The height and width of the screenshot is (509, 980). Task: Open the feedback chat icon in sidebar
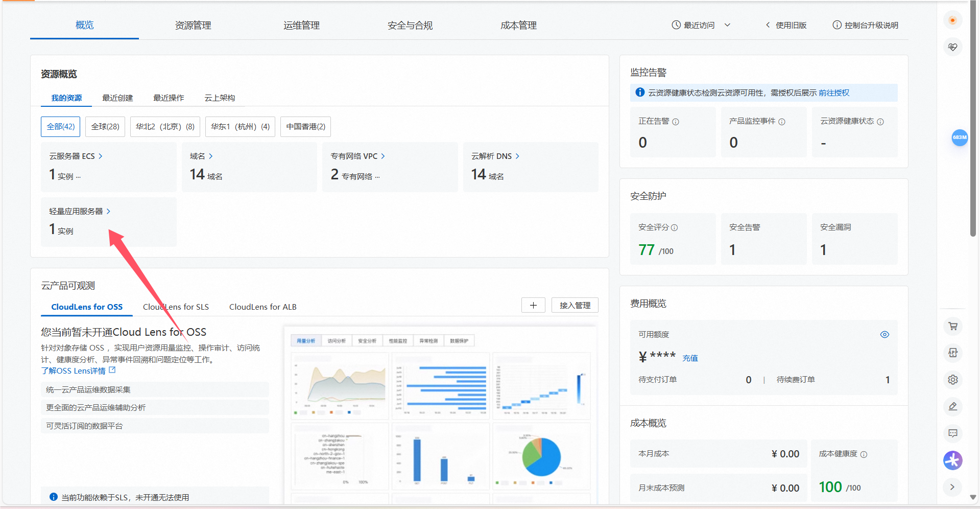click(x=952, y=433)
